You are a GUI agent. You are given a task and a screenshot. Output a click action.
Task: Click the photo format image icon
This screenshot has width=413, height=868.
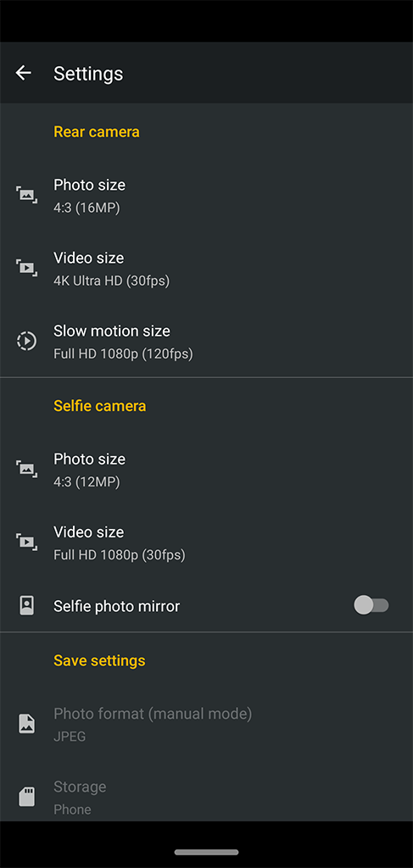(26, 724)
